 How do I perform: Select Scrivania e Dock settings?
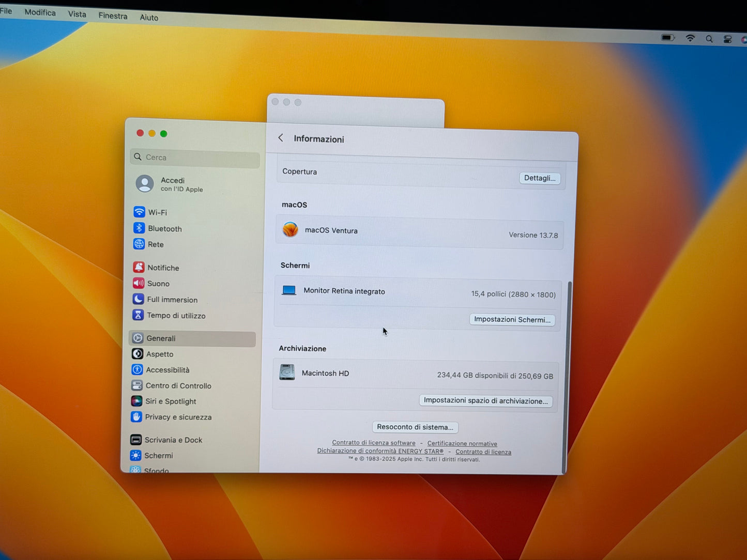click(166, 440)
